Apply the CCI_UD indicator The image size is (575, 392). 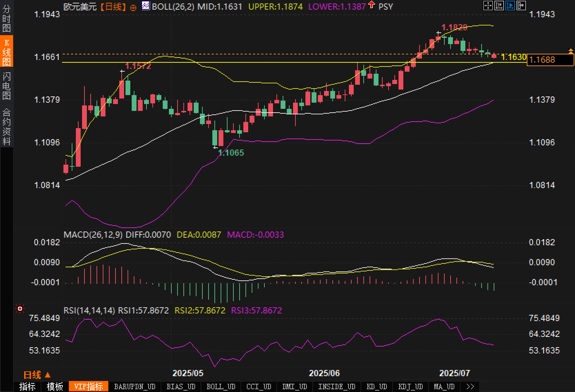click(x=259, y=386)
